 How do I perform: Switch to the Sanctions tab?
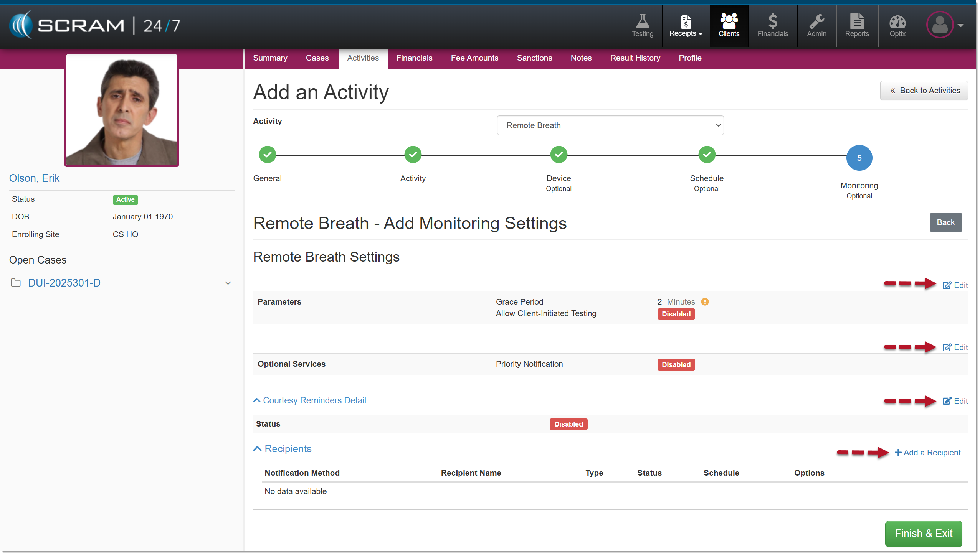[x=534, y=58]
